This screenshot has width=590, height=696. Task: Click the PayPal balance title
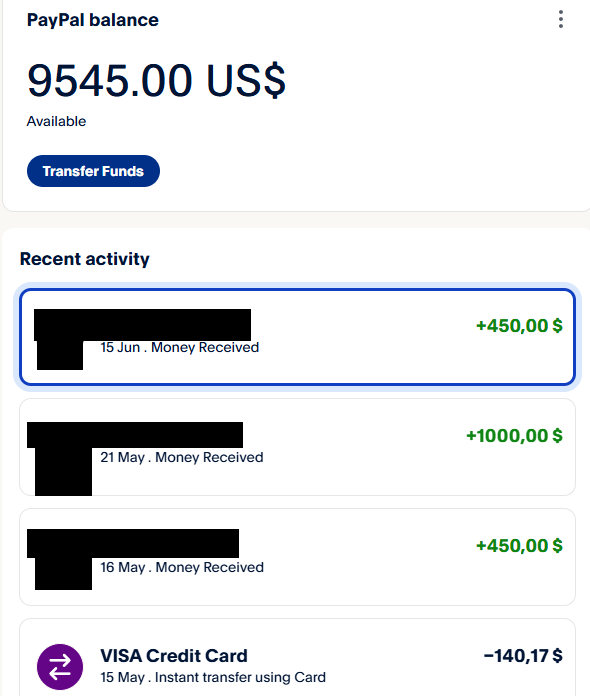coord(93,20)
